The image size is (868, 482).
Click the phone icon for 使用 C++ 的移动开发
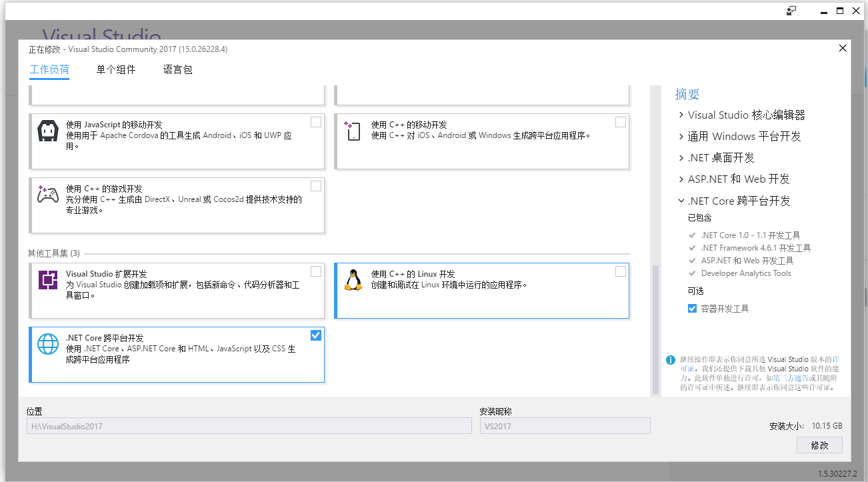pos(351,131)
